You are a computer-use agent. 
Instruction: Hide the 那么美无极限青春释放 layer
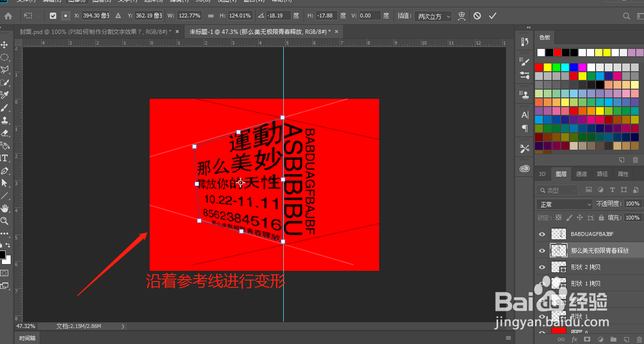pyautogui.click(x=542, y=250)
